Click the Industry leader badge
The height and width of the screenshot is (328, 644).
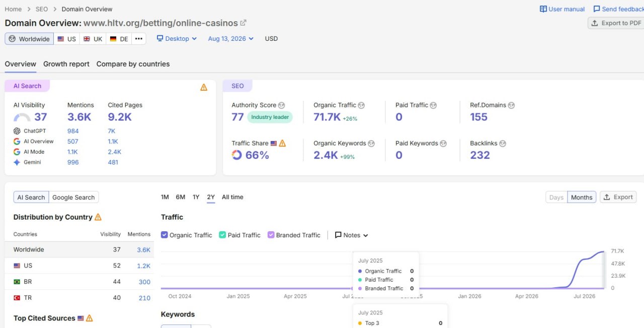(270, 117)
